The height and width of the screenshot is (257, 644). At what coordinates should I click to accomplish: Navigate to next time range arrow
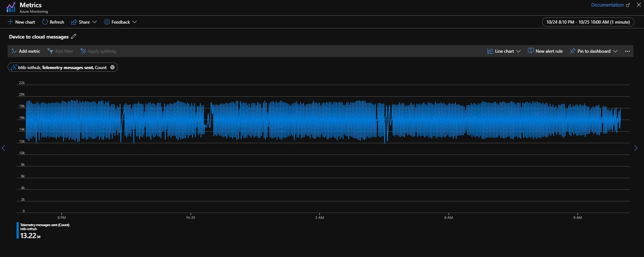point(636,148)
